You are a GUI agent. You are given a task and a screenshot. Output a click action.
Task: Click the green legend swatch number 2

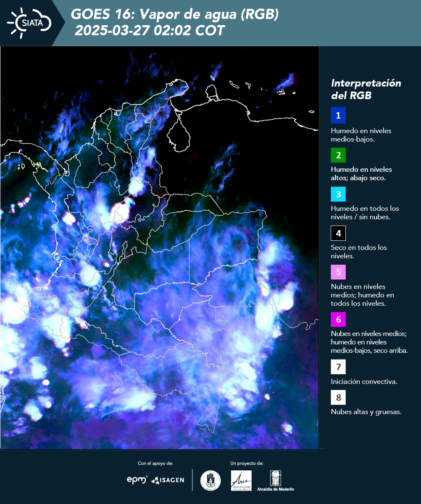pyautogui.click(x=338, y=155)
